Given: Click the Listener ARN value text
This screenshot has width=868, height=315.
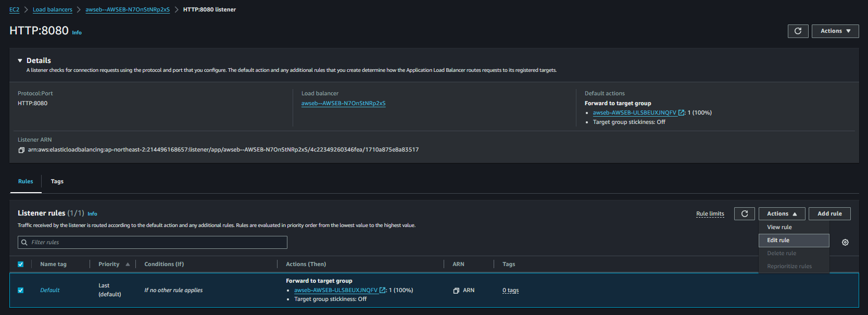Looking at the screenshot, I should tap(223, 149).
